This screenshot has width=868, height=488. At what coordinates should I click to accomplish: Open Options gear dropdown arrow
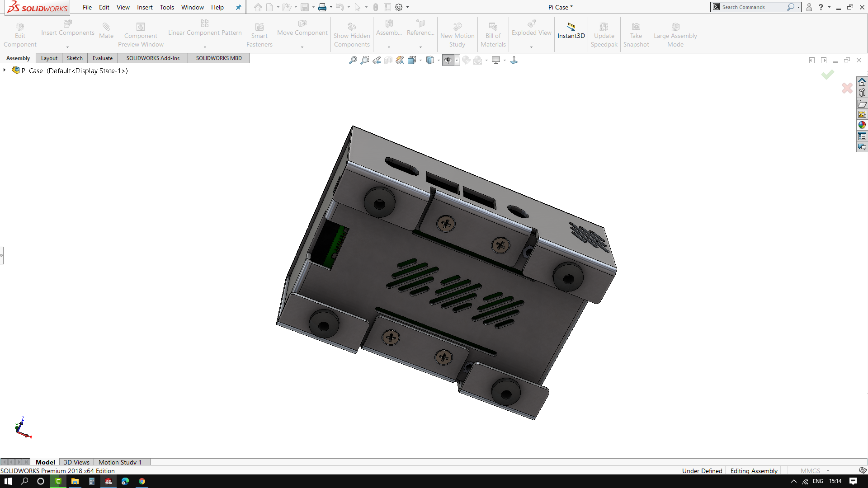point(407,7)
